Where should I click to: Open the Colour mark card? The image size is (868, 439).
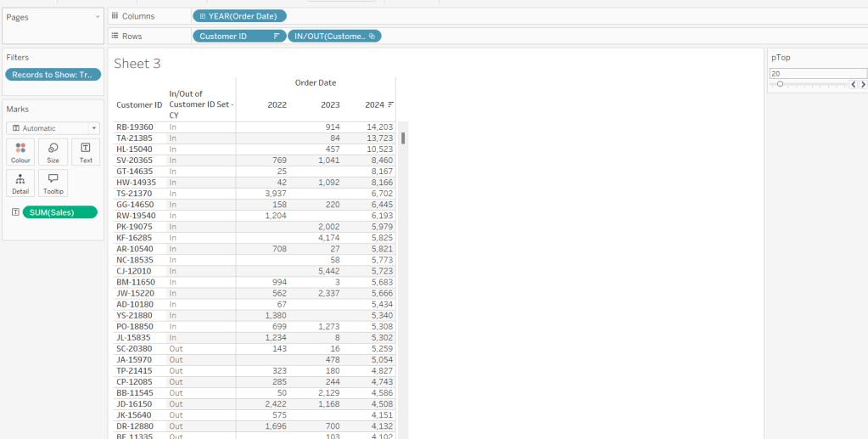tap(20, 153)
